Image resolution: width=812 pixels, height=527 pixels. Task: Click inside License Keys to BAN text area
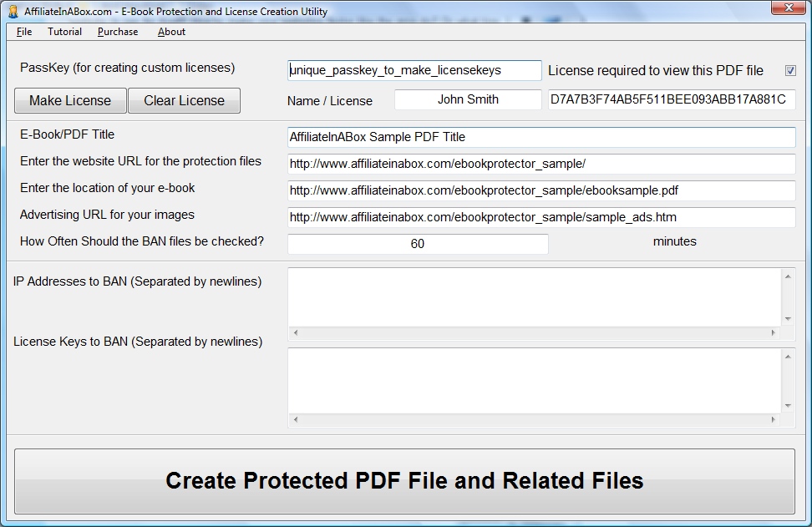coord(535,381)
